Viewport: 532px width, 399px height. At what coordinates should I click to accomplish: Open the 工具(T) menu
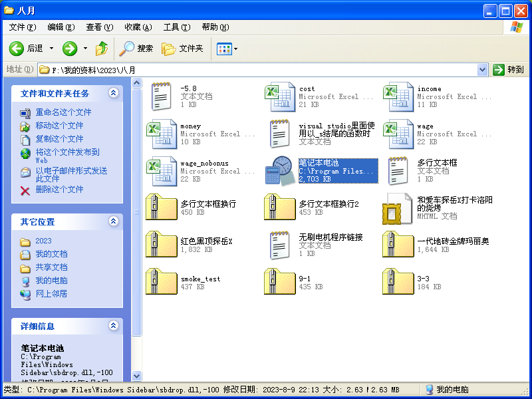[x=176, y=27]
